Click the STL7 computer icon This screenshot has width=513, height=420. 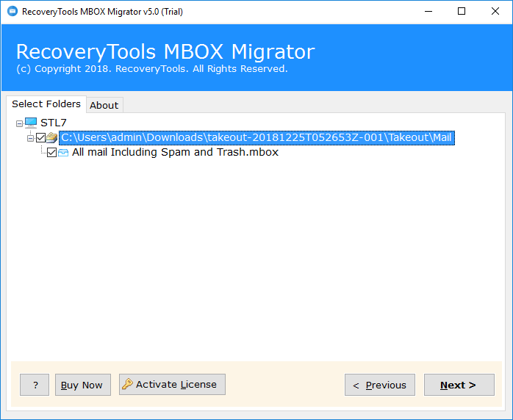[x=31, y=123]
